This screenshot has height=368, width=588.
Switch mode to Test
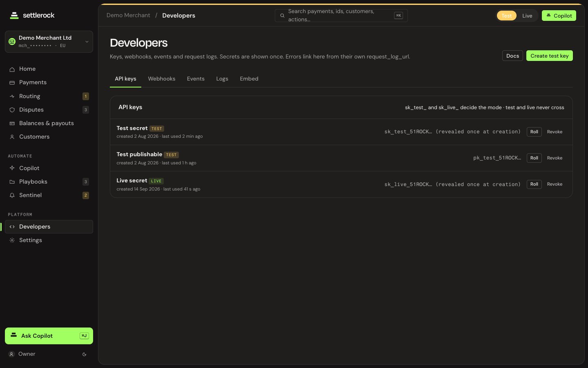click(506, 16)
